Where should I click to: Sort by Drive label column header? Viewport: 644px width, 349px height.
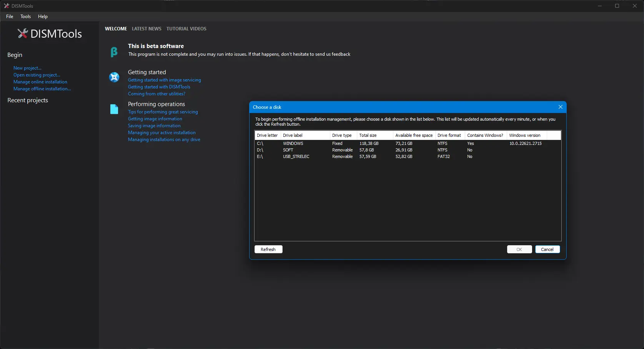(x=305, y=135)
